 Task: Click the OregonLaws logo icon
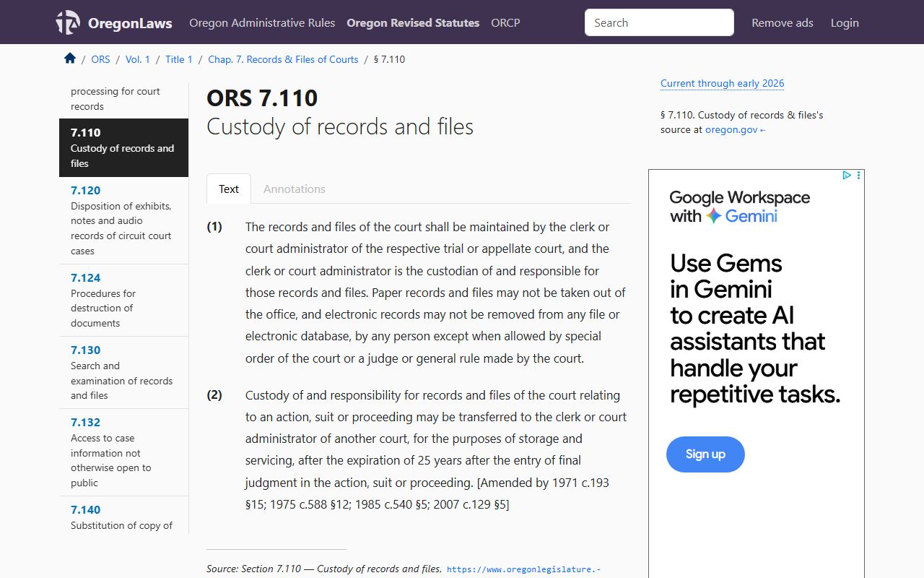(68, 22)
